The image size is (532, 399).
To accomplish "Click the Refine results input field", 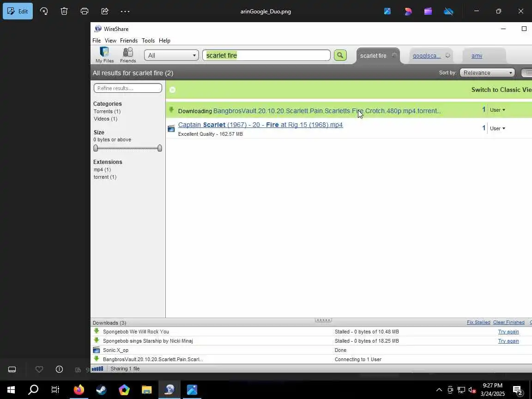I will pos(128,88).
